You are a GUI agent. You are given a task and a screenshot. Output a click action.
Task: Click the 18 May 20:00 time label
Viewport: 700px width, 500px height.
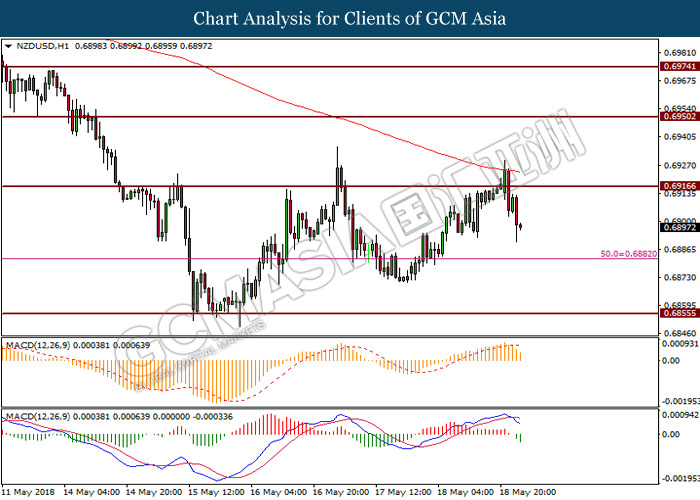528,492
